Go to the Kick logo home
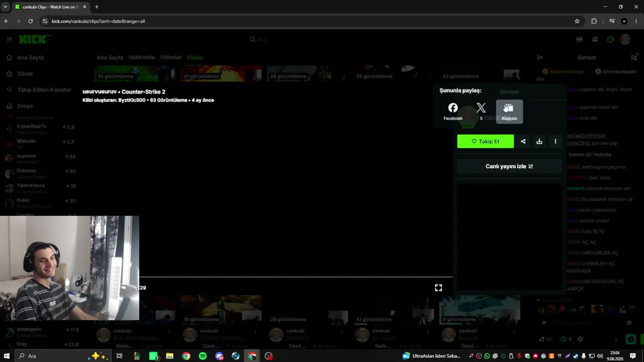This screenshot has width=644, height=362. tap(35, 39)
